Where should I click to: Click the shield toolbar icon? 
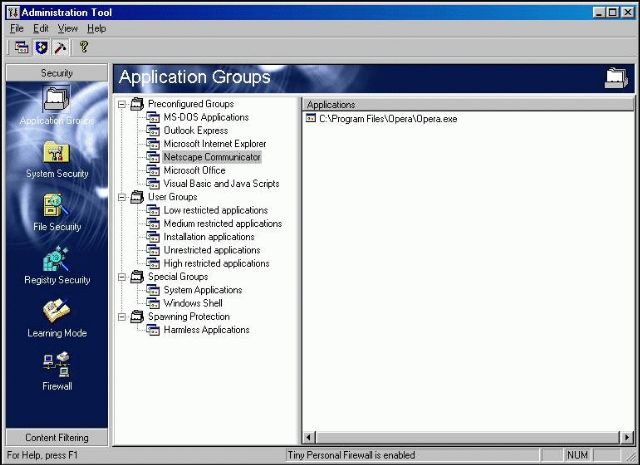(41, 47)
